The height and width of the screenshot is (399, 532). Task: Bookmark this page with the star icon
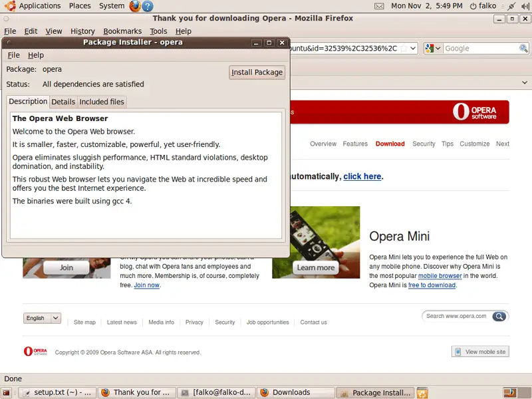(x=404, y=48)
